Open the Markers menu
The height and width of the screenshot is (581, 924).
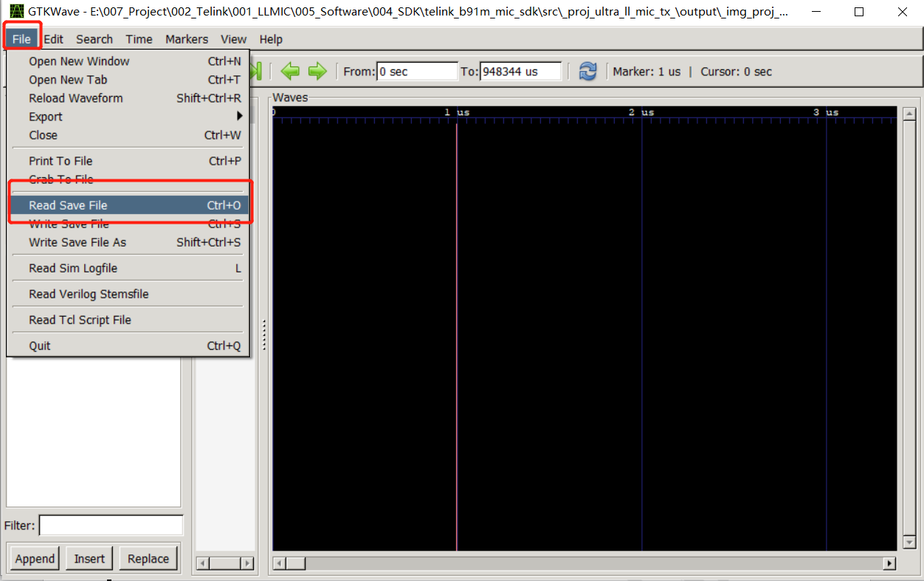pos(186,39)
